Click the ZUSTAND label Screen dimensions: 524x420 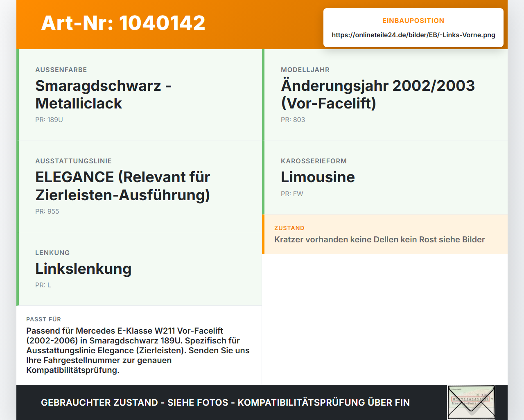coord(289,228)
